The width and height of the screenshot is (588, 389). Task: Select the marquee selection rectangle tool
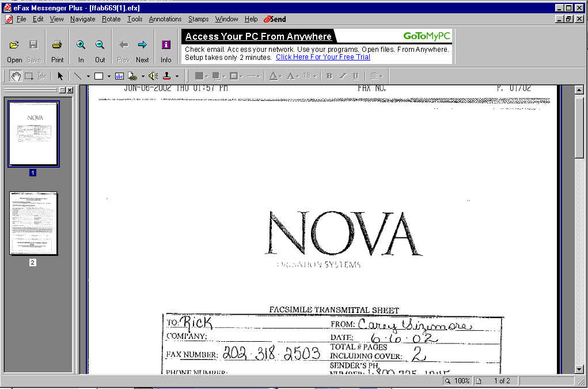29,76
